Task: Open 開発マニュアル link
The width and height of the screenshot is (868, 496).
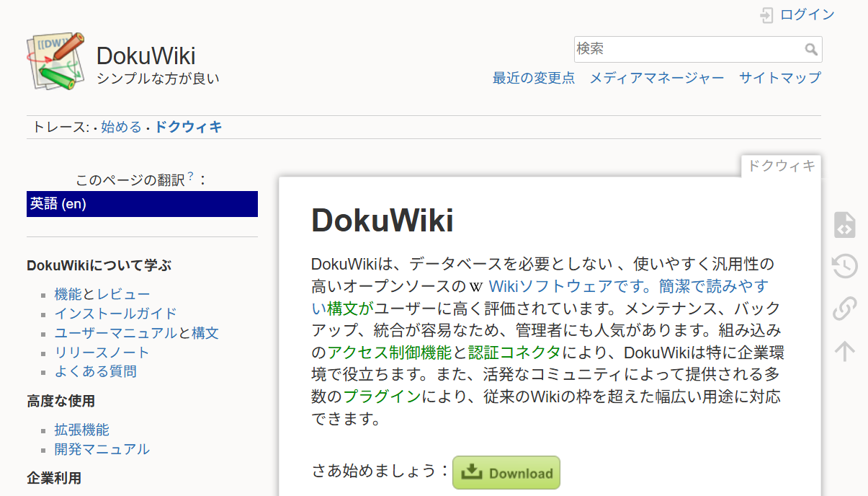Action: (102, 449)
